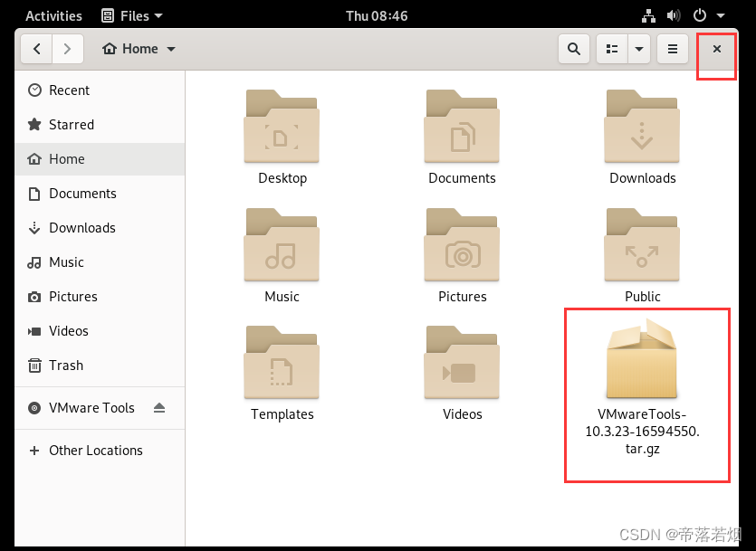Click Activities in the top bar

click(x=53, y=15)
